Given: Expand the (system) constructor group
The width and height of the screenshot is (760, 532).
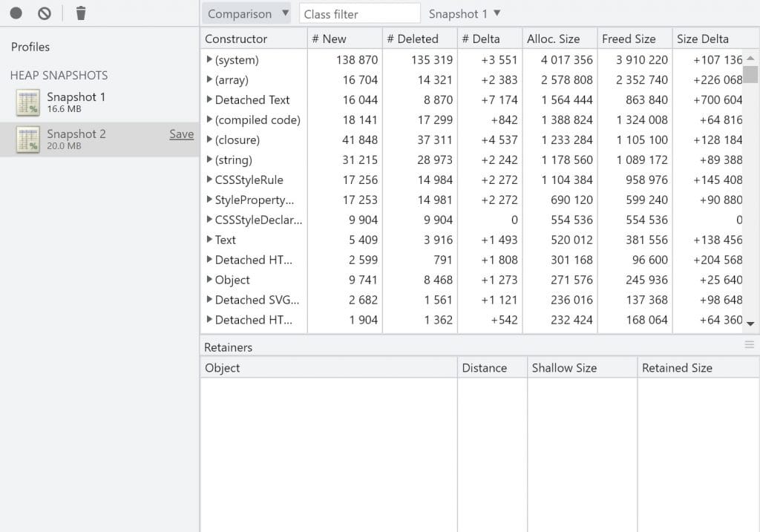Looking at the screenshot, I should (209, 59).
